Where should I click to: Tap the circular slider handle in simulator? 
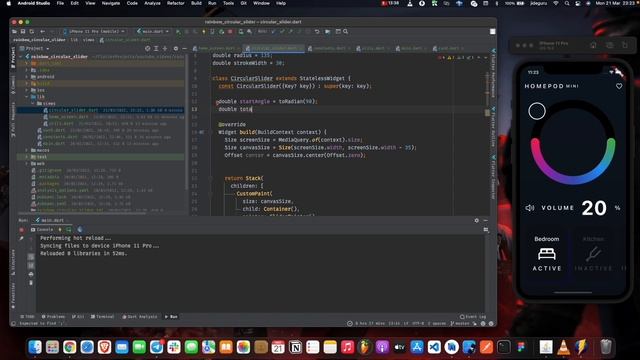(537, 111)
